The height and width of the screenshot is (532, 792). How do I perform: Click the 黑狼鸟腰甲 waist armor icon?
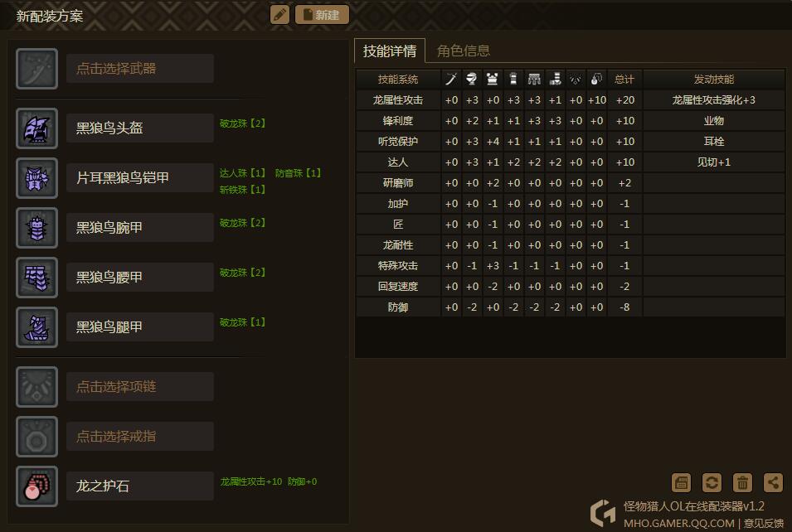36,277
